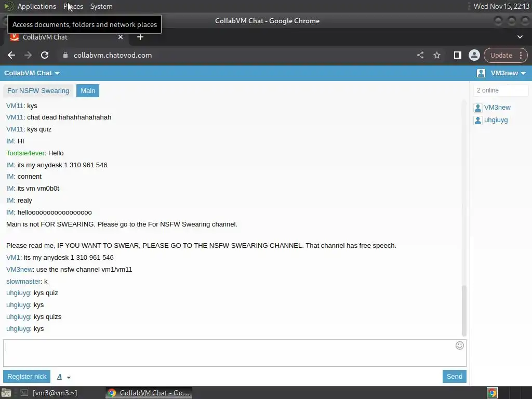Click the Chrome Update button
Screen dimensions: 532x399
(501, 55)
